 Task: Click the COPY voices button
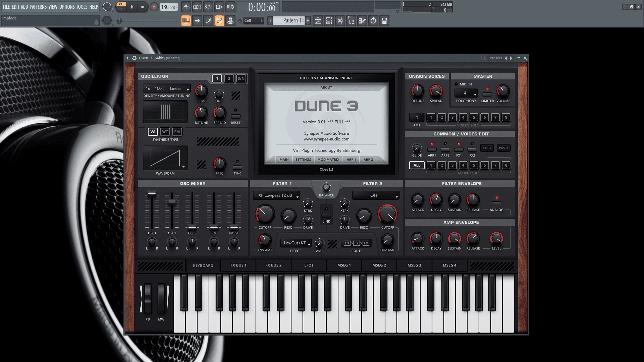coord(487,148)
